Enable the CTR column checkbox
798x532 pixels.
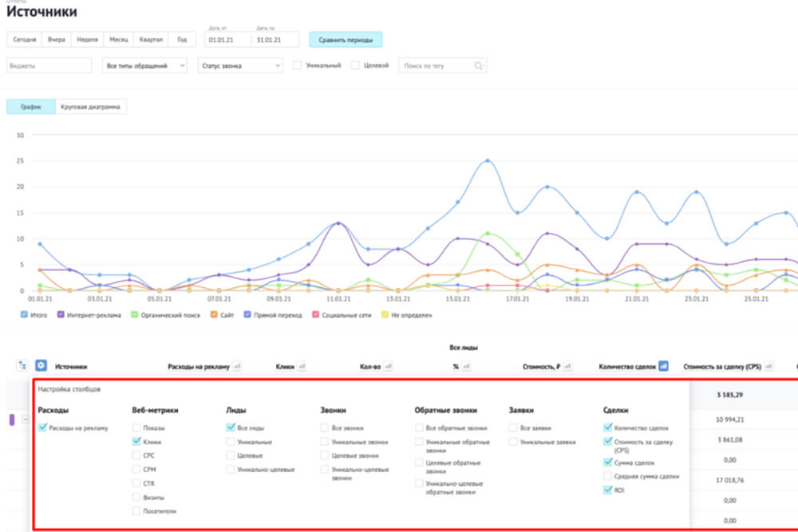tap(136, 483)
